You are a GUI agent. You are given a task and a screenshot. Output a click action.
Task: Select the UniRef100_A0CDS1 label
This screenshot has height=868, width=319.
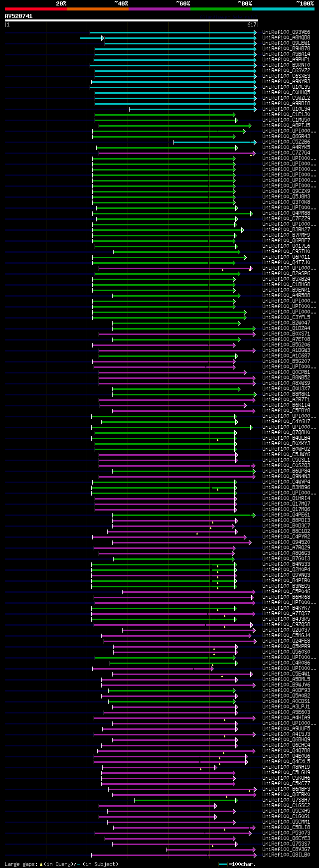[x=286, y=701]
